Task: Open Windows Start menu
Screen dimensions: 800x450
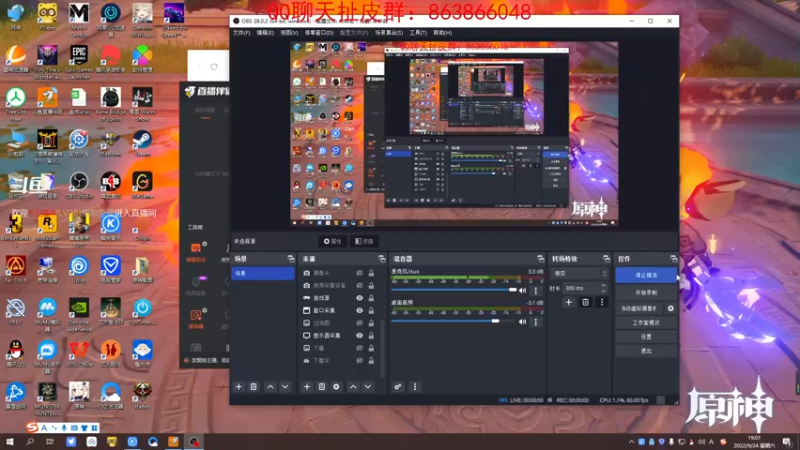Action: (x=9, y=441)
